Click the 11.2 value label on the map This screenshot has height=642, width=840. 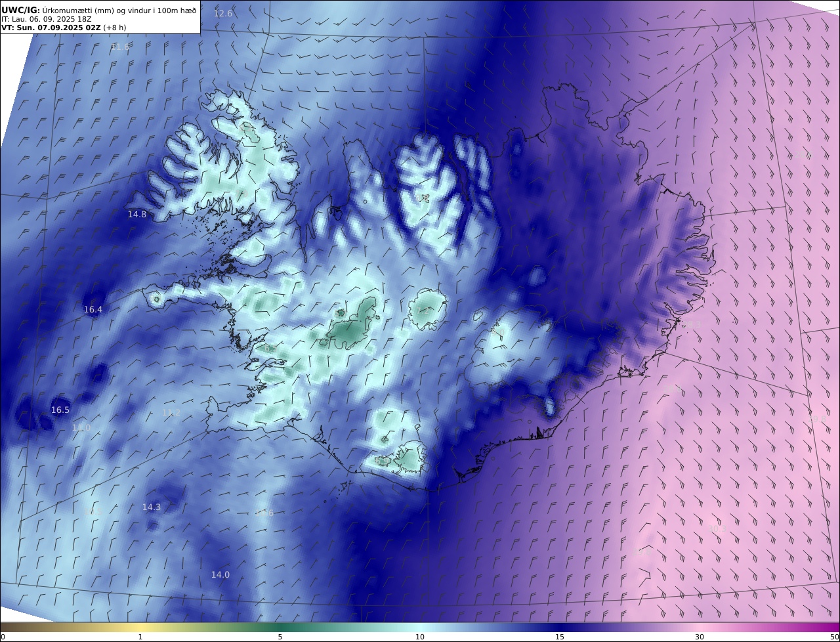[x=171, y=412]
